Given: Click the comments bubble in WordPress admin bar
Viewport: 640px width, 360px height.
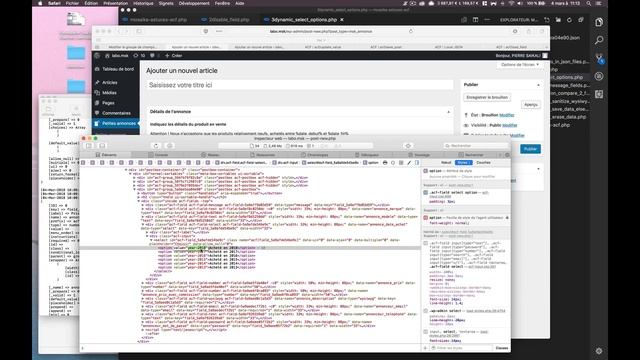Looking at the screenshot, I should pos(152,56).
